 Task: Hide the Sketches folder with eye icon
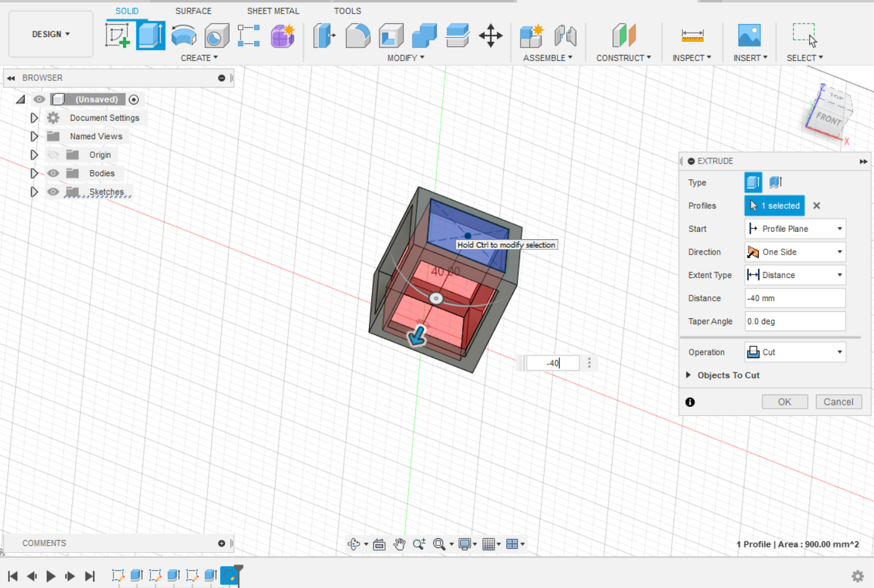[x=53, y=192]
